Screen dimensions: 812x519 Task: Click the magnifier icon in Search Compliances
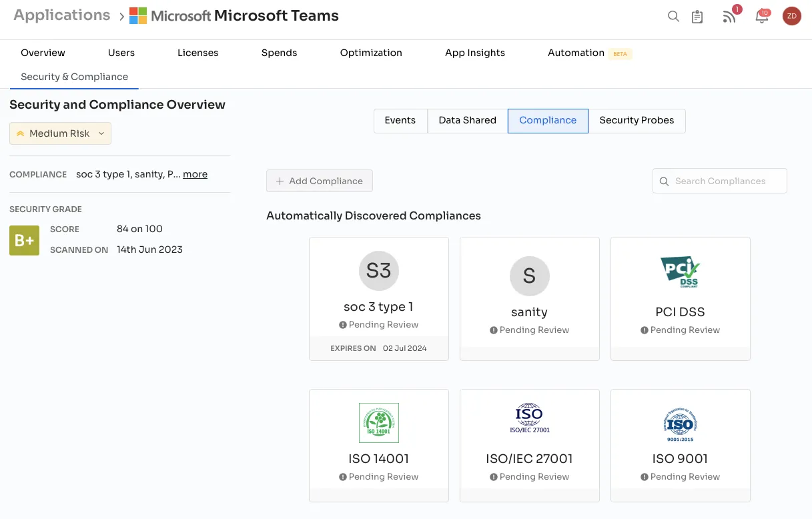(x=664, y=181)
